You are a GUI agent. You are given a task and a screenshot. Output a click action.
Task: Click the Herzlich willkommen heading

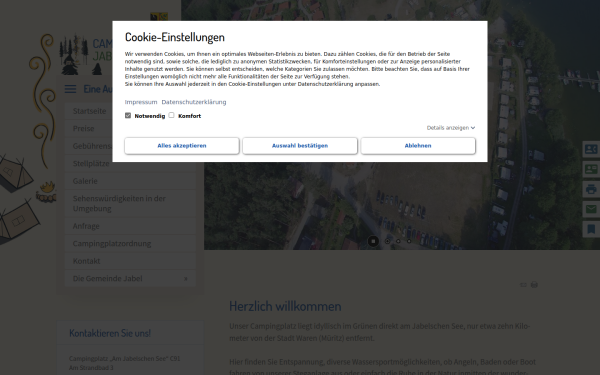[285, 306]
